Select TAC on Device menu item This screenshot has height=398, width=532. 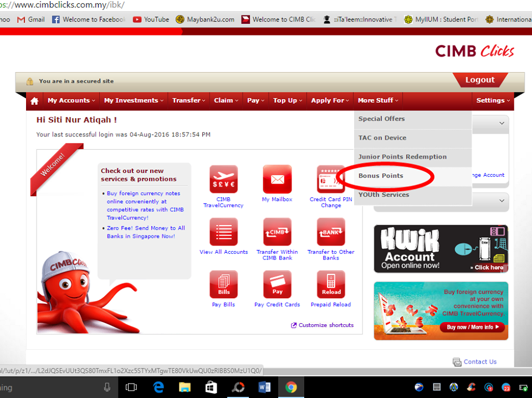coord(413,138)
